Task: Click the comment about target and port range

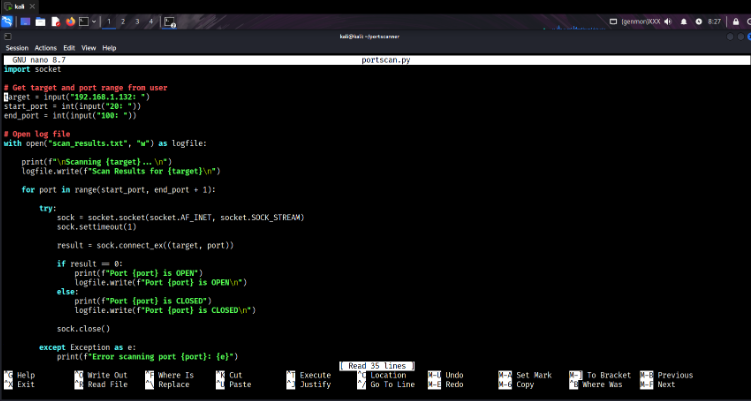Action: click(85, 88)
